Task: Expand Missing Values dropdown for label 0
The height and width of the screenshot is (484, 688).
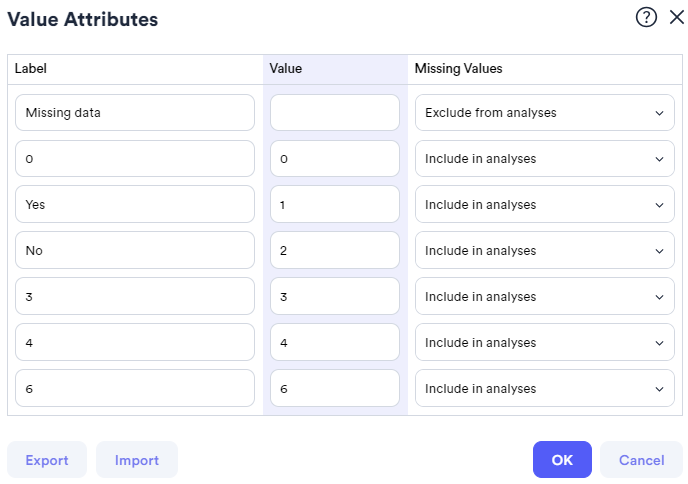Action: [544, 159]
